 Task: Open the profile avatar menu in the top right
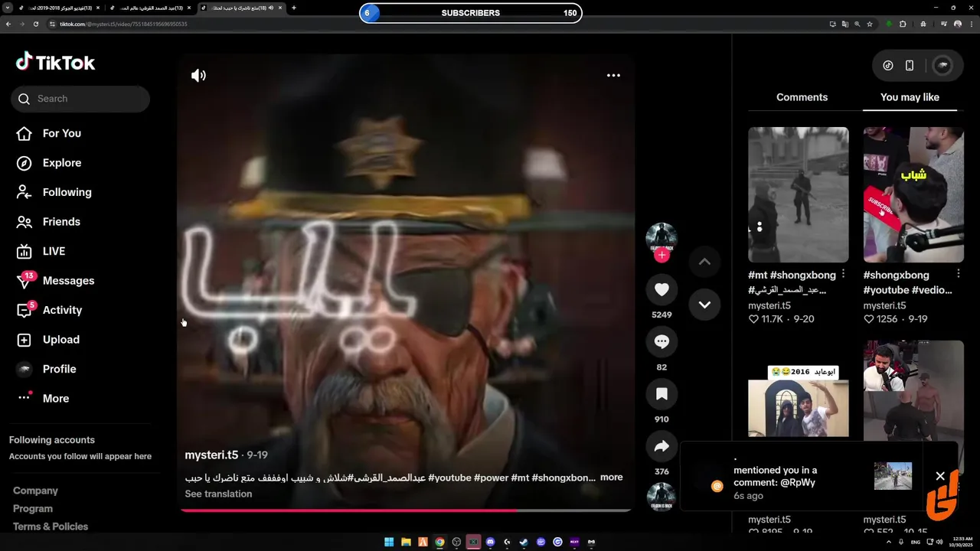tap(942, 66)
